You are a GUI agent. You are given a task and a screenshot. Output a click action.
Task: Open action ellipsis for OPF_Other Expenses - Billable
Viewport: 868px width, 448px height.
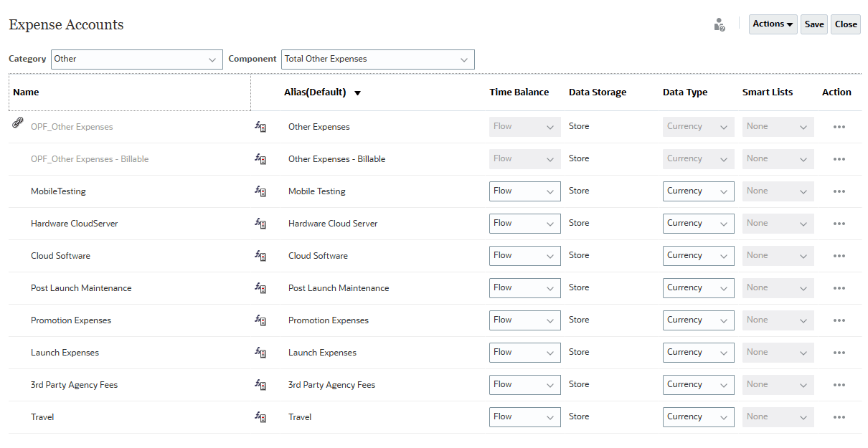pos(839,159)
